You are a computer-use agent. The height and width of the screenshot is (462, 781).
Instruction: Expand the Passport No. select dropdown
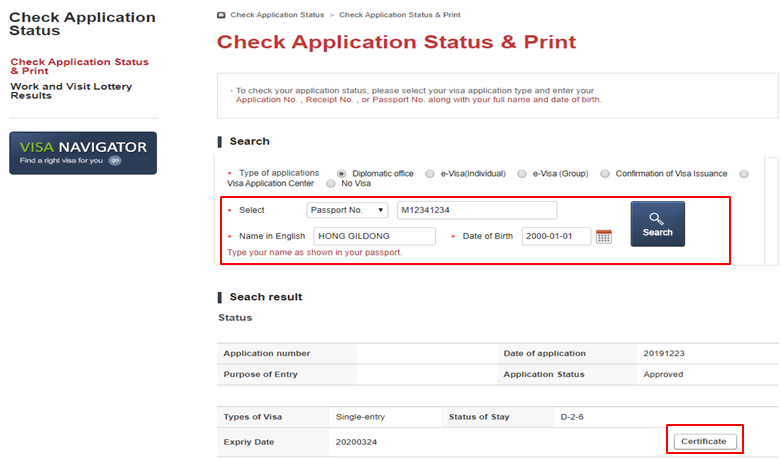tap(347, 211)
